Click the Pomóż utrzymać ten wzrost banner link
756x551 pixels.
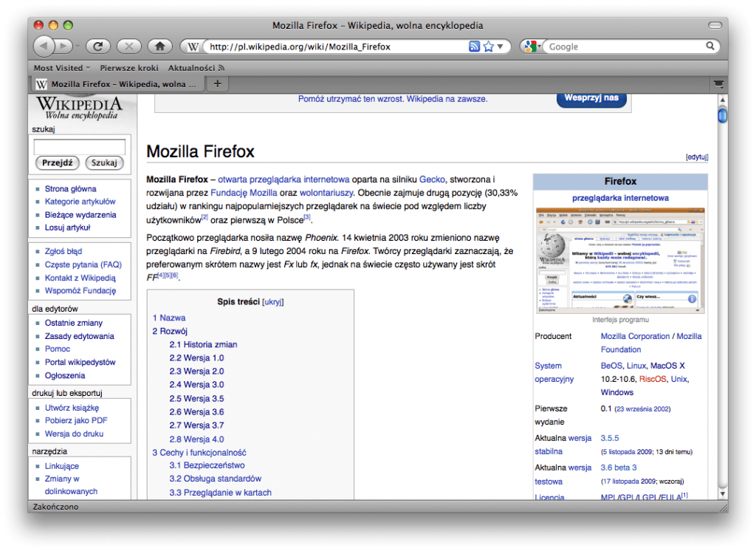(393, 99)
